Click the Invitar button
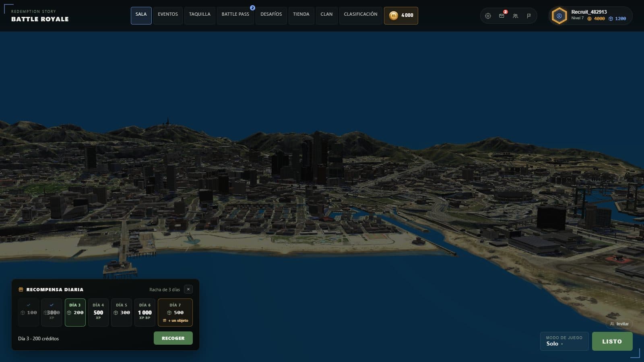This screenshot has width=644, height=362. (x=619, y=324)
